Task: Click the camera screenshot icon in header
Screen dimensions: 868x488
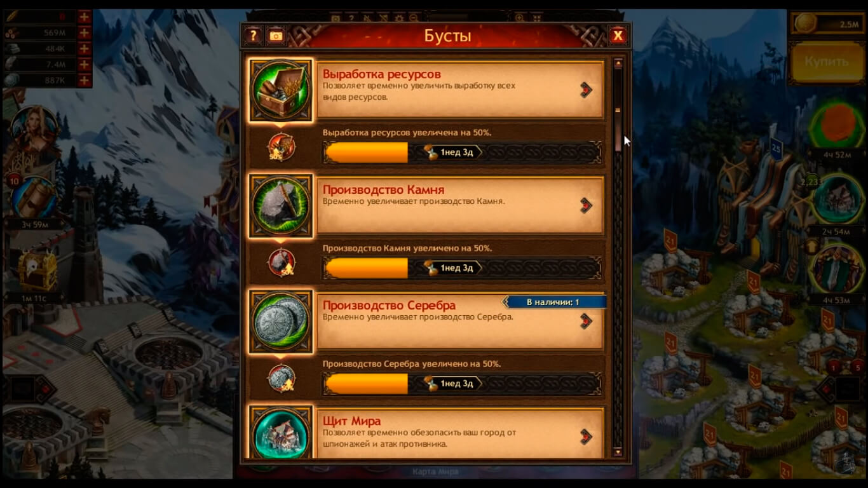Action: click(276, 36)
